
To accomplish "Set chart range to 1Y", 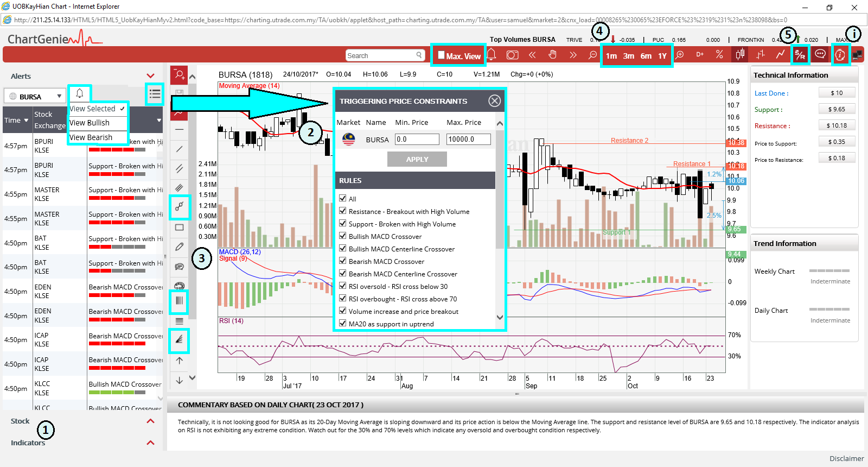I will pyautogui.click(x=662, y=56).
